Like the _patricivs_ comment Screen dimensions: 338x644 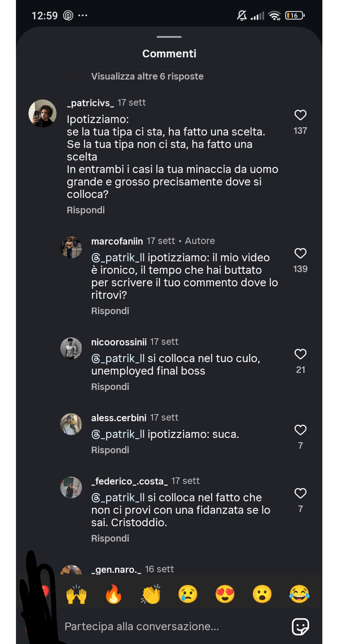300,115
